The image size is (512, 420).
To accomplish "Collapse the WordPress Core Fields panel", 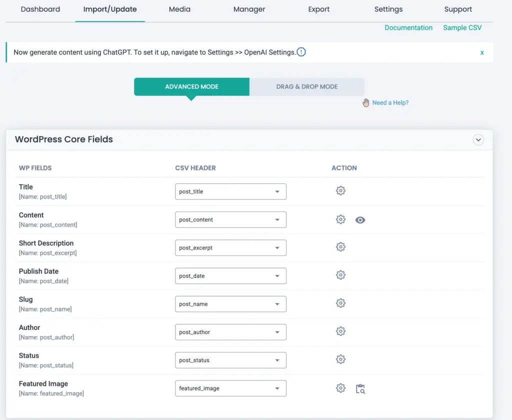I will click(478, 140).
